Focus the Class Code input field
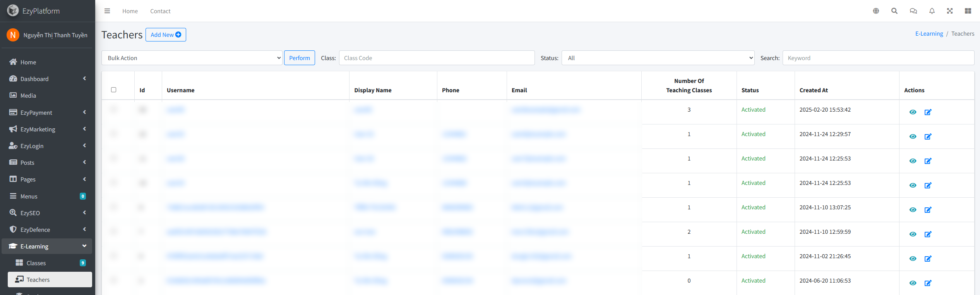980x295 pixels. (437, 58)
